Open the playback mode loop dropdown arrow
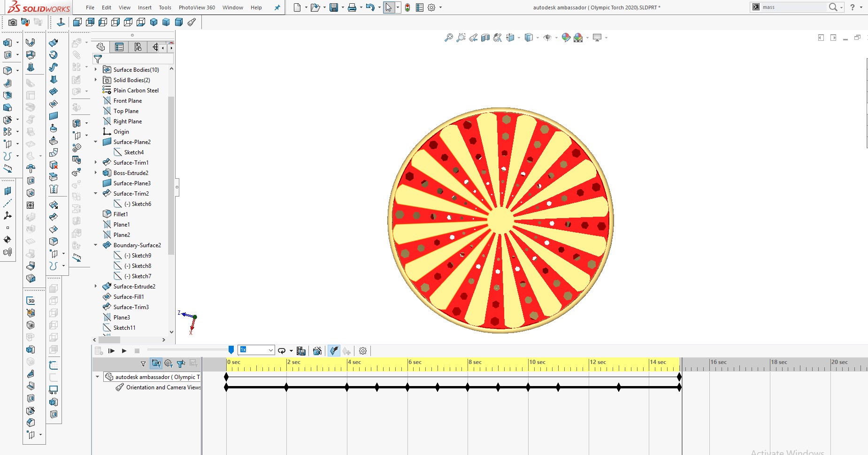The height and width of the screenshot is (455, 868). tap(291, 351)
